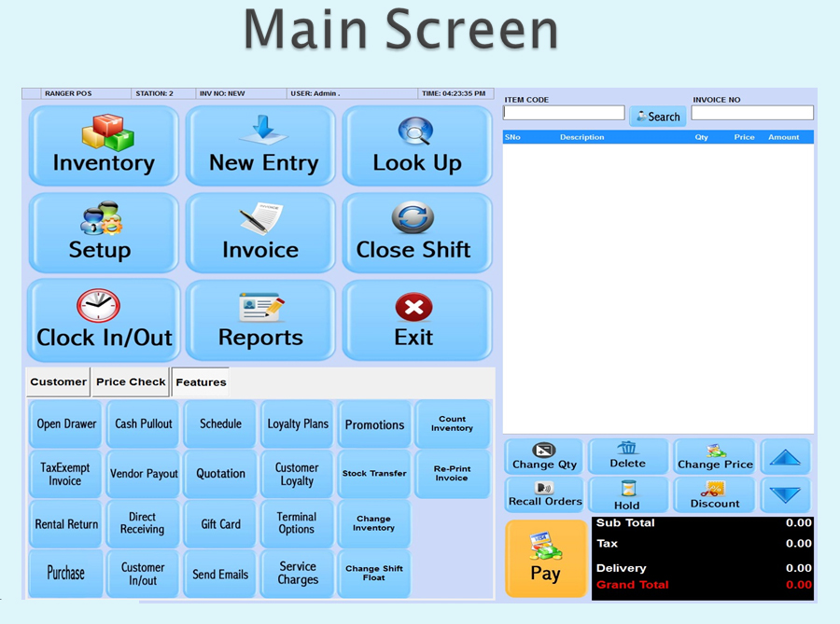The height and width of the screenshot is (624, 840).
Task: Open the Inventory module
Action: tap(104, 146)
